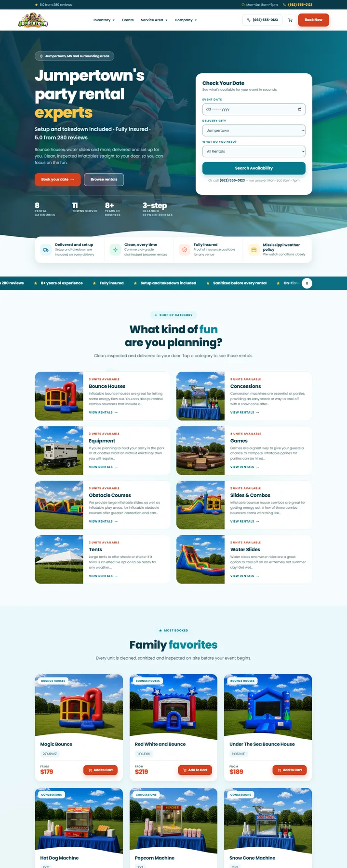Click the Most Booked badge
The width and height of the screenshot is (347, 868).
click(x=173, y=630)
